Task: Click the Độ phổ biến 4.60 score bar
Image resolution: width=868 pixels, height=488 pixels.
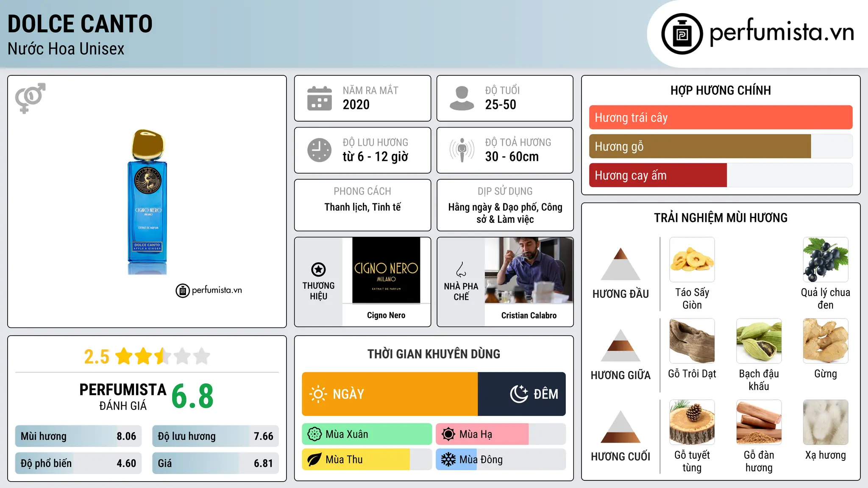Action: (78, 463)
